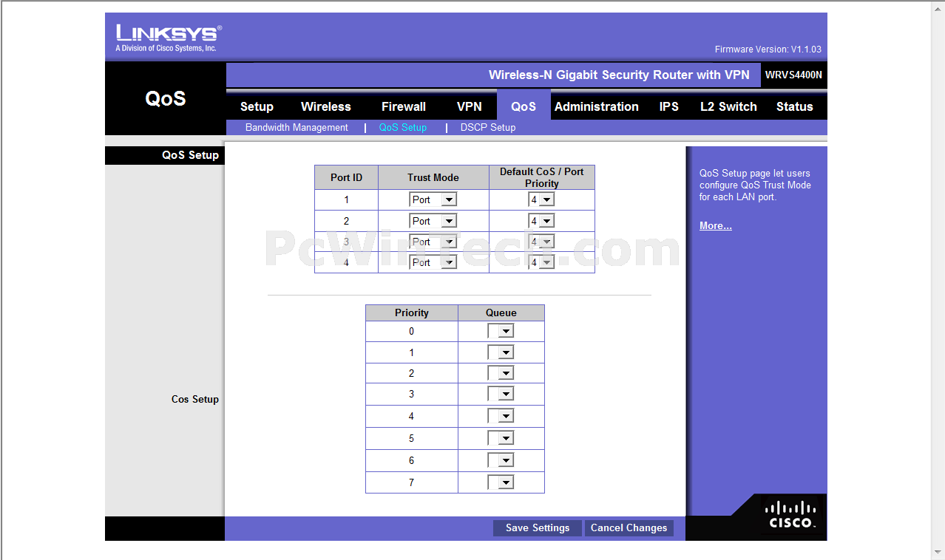Open QoS Setup subpage
The width and height of the screenshot is (945, 560).
click(x=403, y=127)
